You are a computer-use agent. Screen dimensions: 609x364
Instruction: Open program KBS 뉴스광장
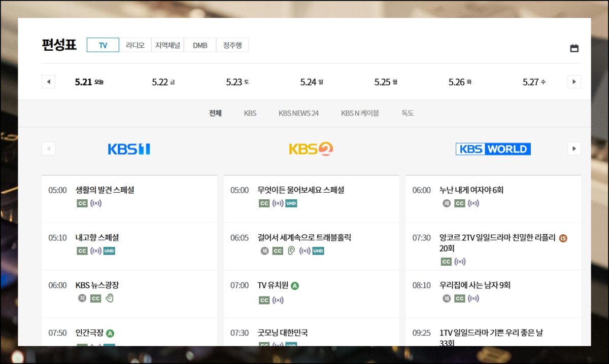click(x=97, y=285)
